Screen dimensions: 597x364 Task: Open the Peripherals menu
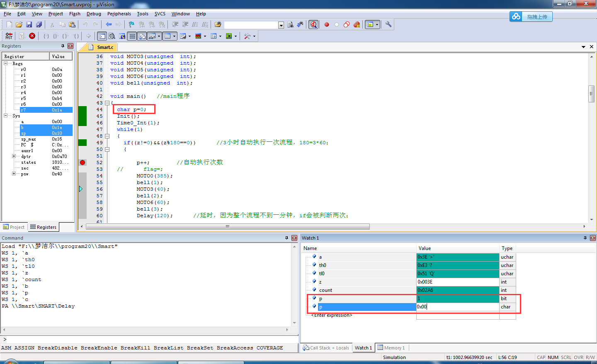click(119, 14)
